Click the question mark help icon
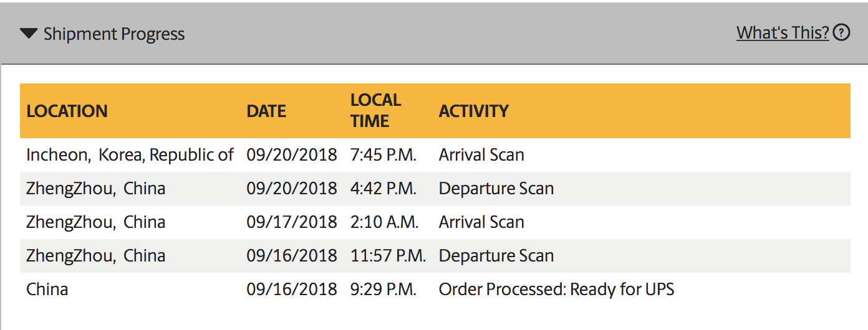Image resolution: width=868 pixels, height=330 pixels. click(842, 32)
